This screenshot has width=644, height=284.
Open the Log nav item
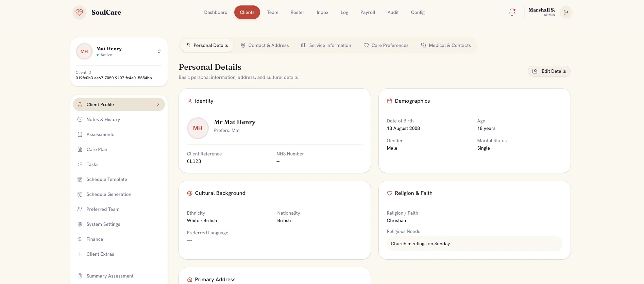[x=344, y=12]
